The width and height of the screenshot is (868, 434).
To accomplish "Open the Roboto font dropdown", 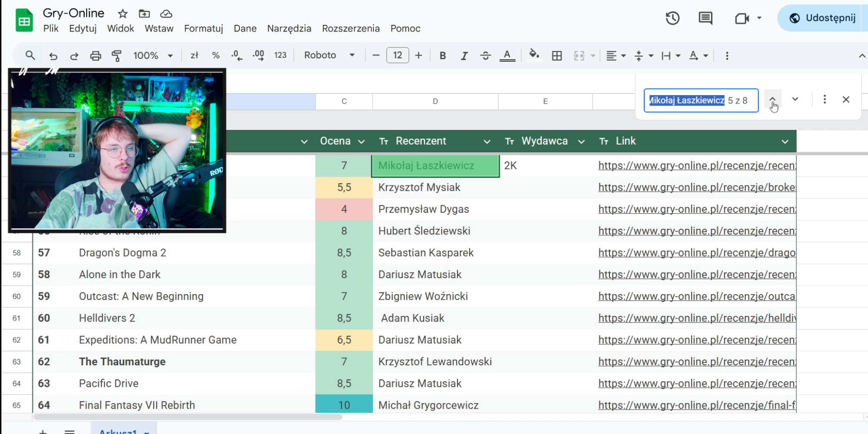I will pos(329,55).
